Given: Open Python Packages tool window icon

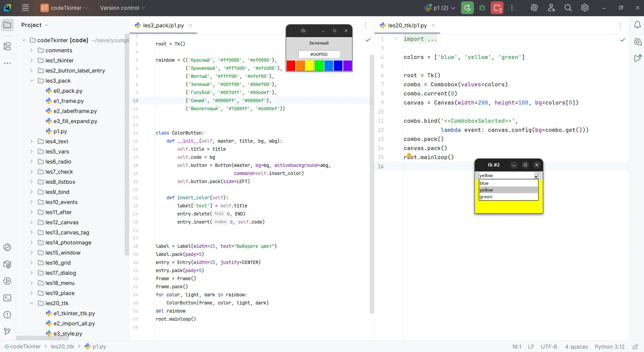Looking at the screenshot, I should click(7, 264).
